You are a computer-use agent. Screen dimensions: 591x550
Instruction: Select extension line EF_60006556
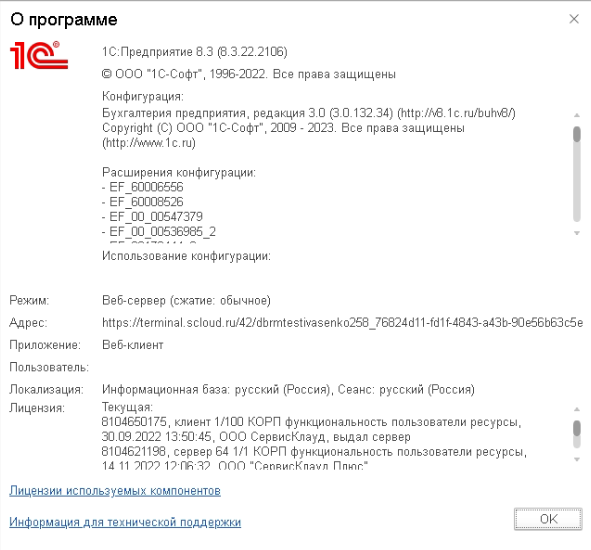[142, 187]
